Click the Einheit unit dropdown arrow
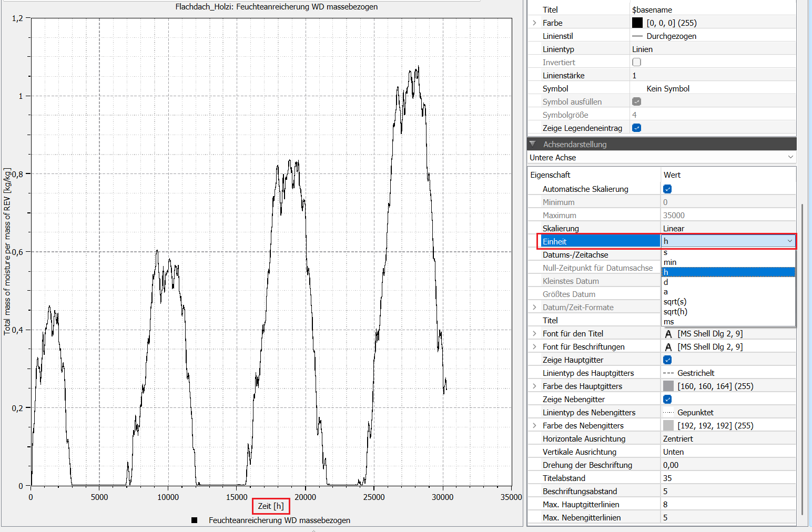 [x=789, y=241]
